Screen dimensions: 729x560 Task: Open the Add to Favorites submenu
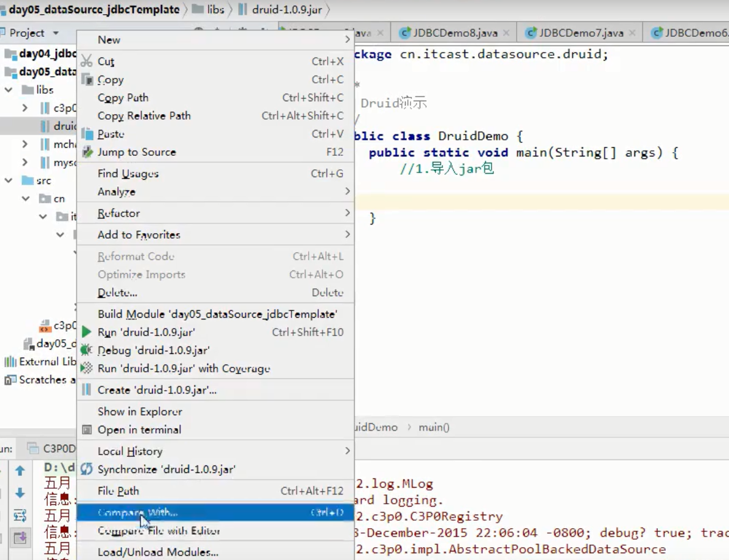[215, 235]
